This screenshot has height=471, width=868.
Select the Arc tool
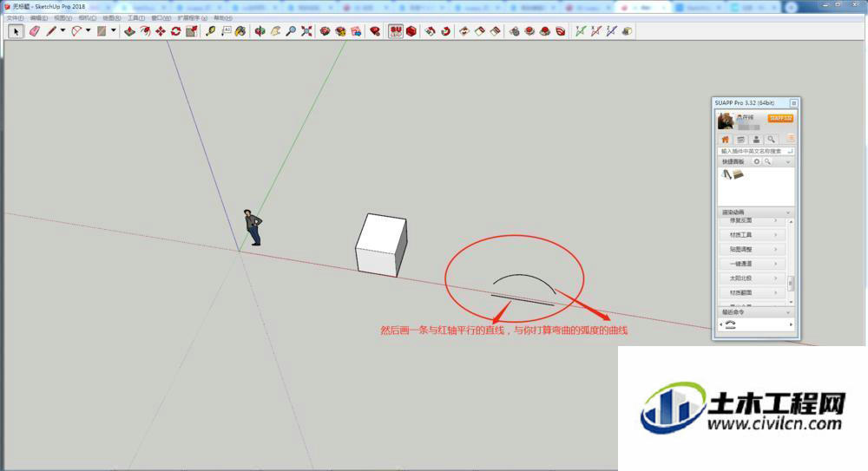click(x=76, y=31)
